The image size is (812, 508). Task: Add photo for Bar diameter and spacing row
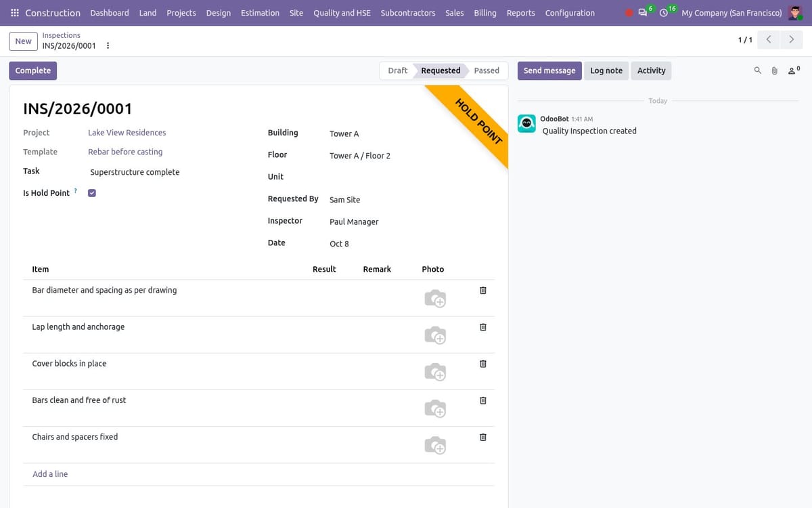click(435, 298)
